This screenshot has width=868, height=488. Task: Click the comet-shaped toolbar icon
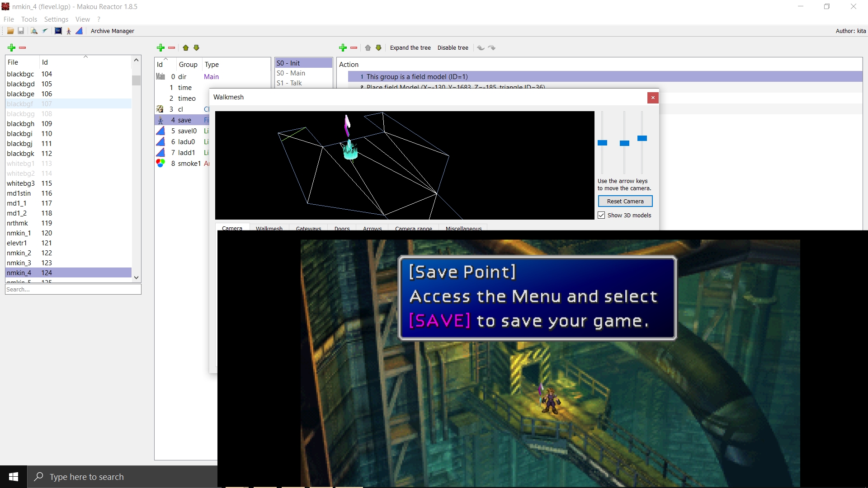tap(45, 31)
